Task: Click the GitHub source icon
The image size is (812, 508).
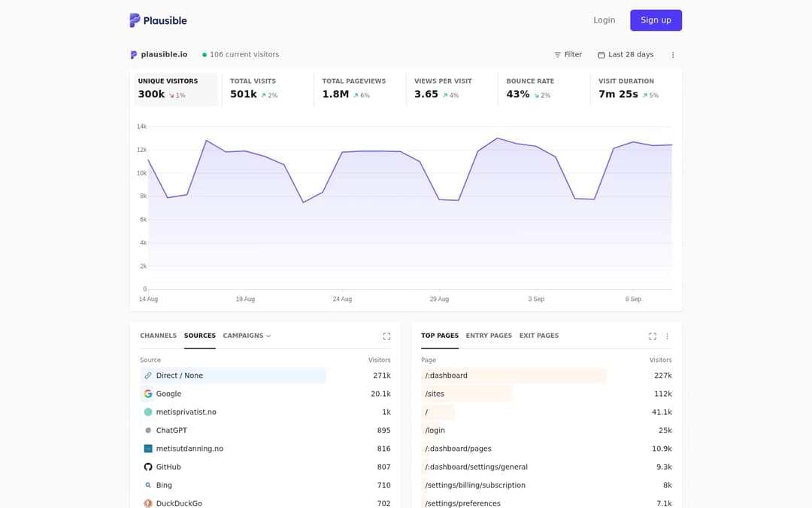Action: [x=148, y=467]
